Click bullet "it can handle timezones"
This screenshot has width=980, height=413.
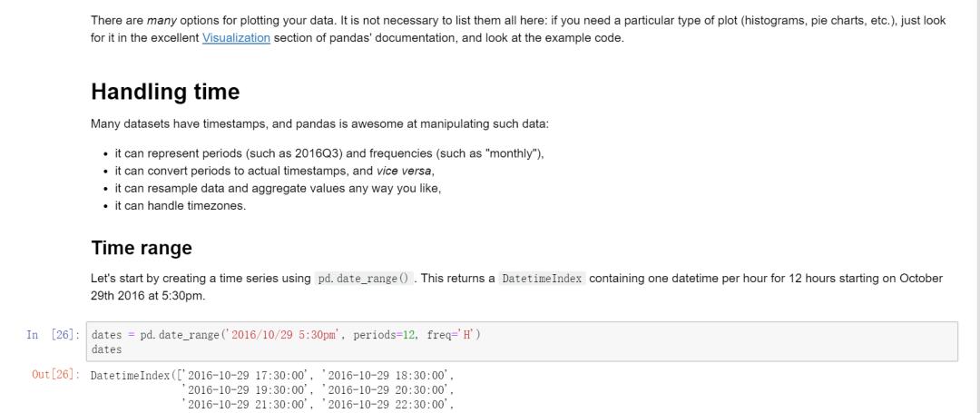[180, 205]
